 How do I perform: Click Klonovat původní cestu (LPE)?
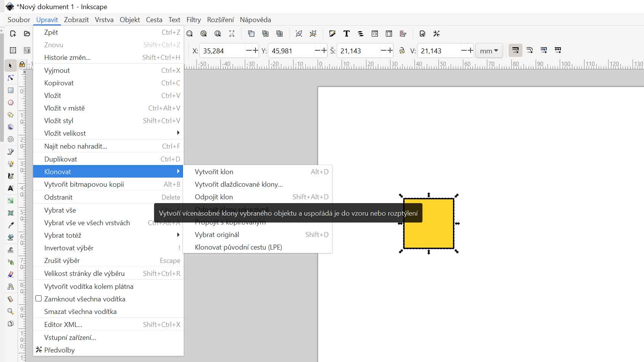[238, 247]
